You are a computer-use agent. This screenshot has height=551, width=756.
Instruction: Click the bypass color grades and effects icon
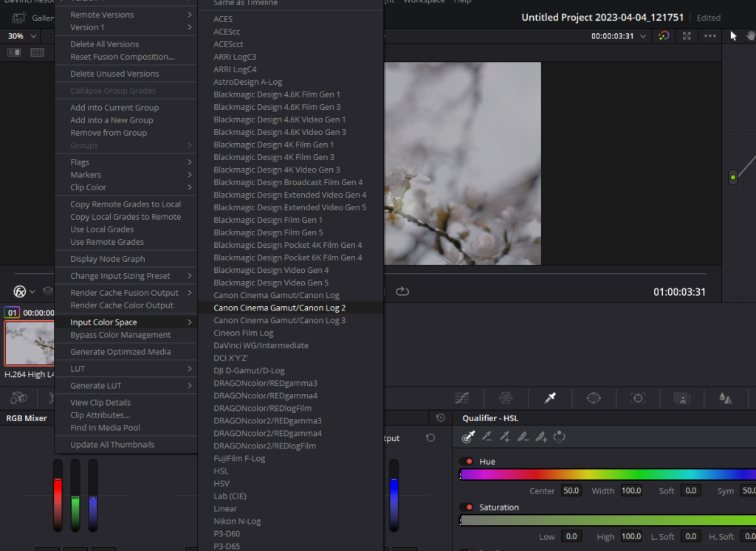coord(664,36)
